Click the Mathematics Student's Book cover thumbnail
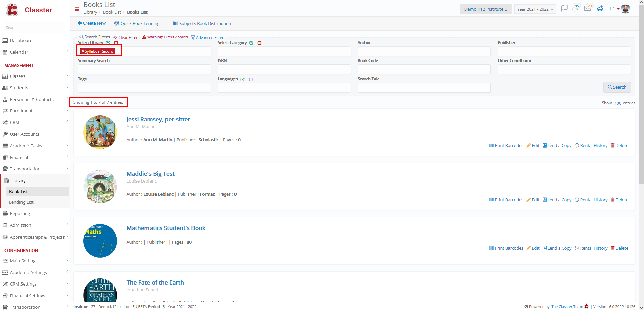644x310 pixels. [x=100, y=241]
